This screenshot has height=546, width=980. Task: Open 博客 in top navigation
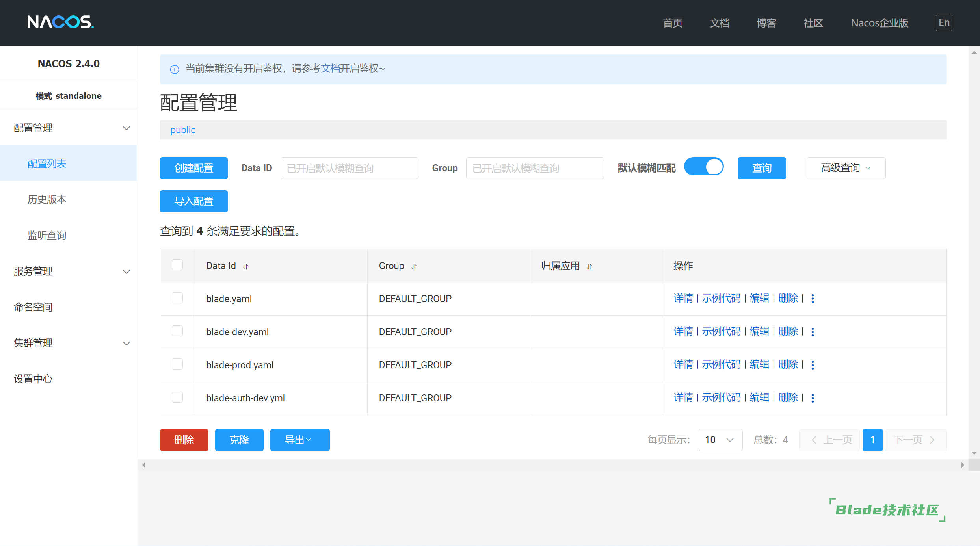[x=766, y=23]
